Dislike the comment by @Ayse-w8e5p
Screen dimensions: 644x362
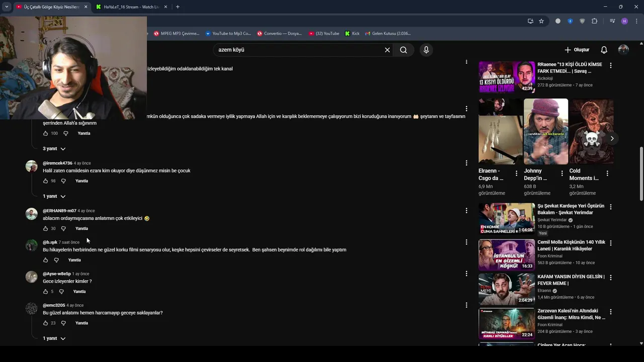point(61,292)
